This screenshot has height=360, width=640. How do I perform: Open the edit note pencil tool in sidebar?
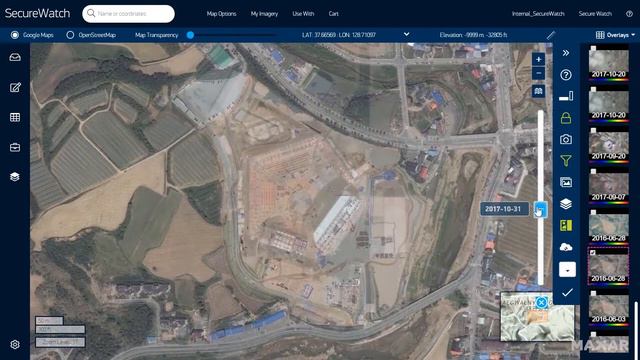(x=15, y=87)
